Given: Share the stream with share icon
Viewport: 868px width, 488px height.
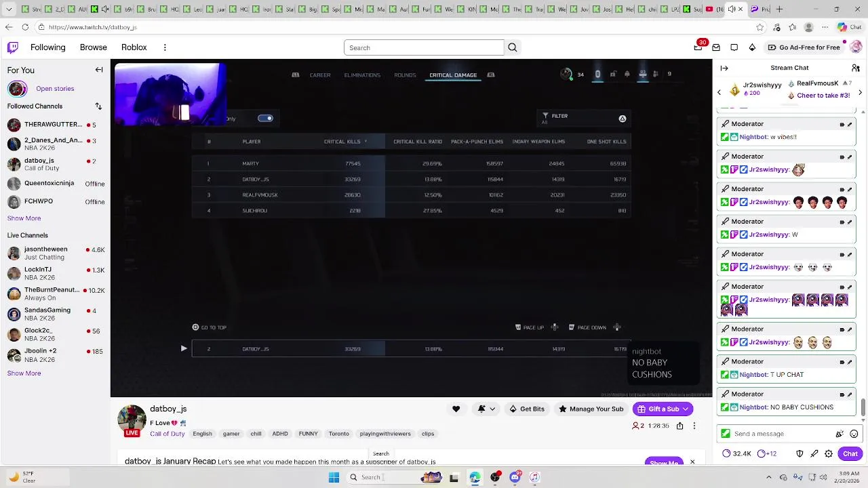Looking at the screenshot, I should 679,426.
